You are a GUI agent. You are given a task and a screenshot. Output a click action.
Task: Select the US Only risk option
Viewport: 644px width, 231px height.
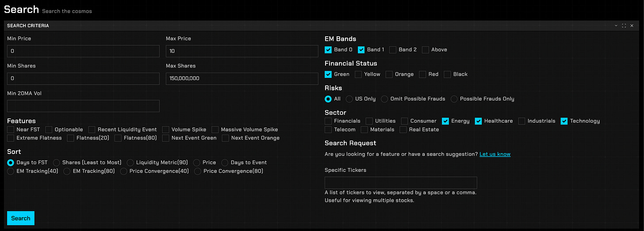pos(349,99)
